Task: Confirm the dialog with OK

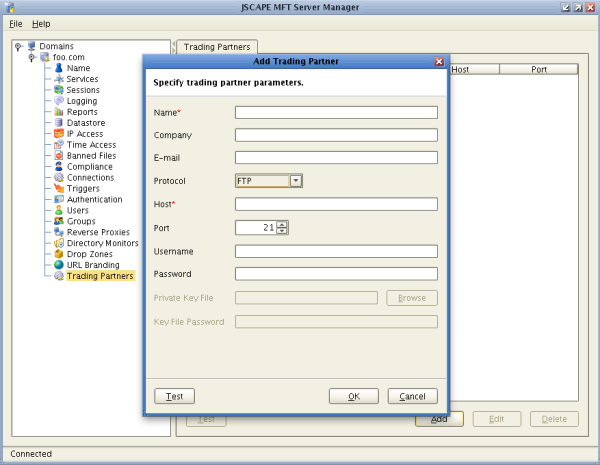Action: point(353,396)
